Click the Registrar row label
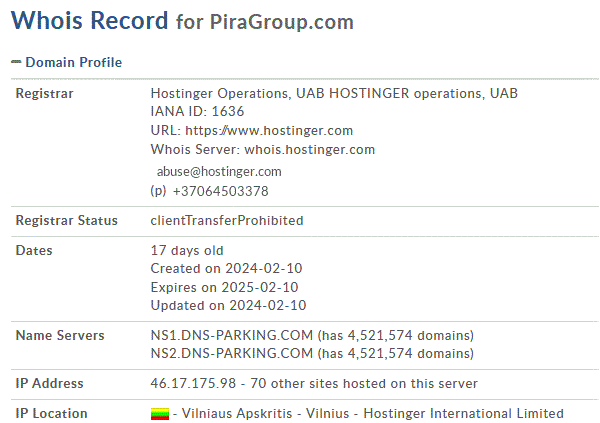 coord(44,93)
